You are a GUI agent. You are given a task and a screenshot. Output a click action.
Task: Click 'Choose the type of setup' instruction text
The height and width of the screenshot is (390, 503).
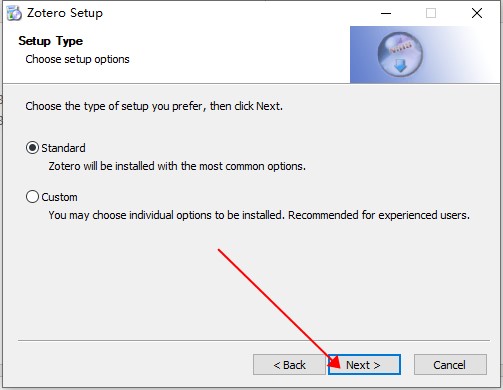[154, 106]
